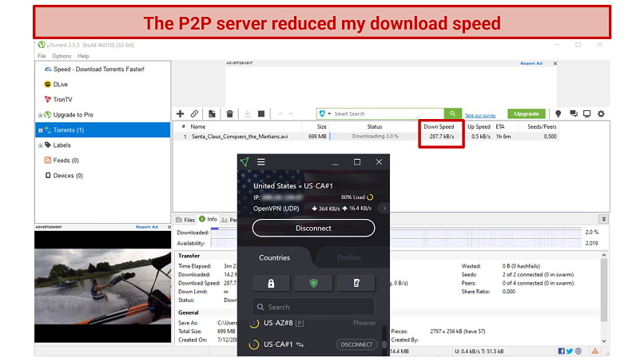Click the Stop torrent square icon

[x=261, y=113]
